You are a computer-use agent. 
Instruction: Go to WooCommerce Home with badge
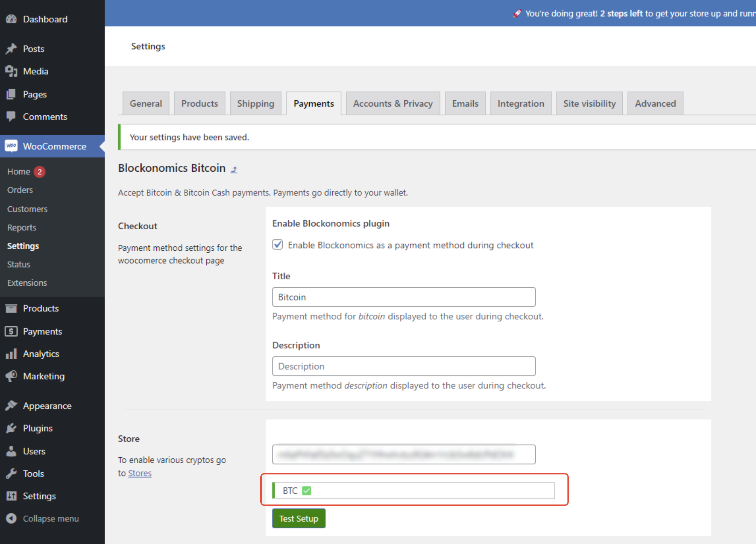[19, 172]
